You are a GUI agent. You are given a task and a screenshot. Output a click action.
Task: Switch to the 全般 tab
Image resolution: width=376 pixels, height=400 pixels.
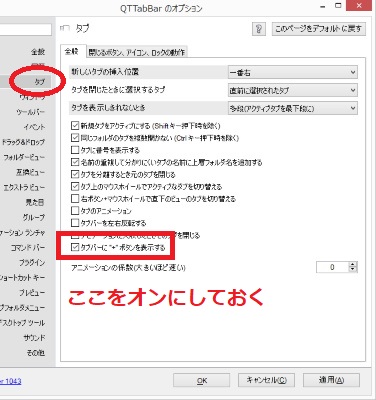[x=72, y=51]
